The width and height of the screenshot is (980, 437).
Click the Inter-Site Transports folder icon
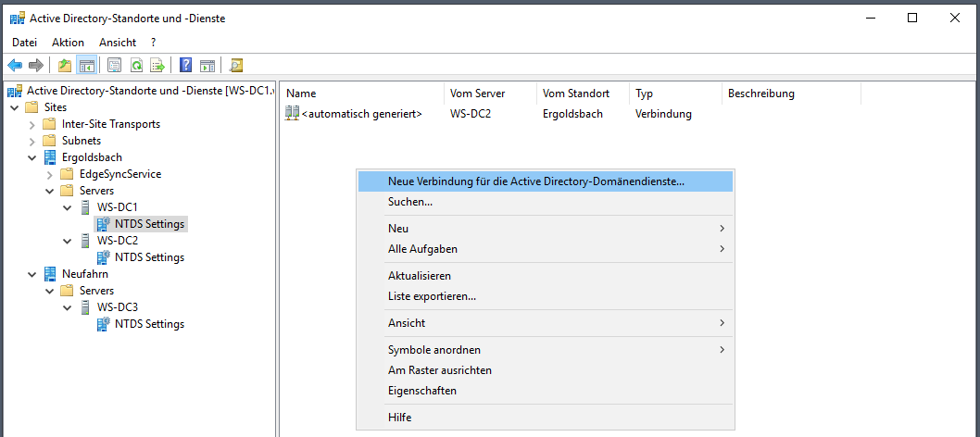point(49,124)
